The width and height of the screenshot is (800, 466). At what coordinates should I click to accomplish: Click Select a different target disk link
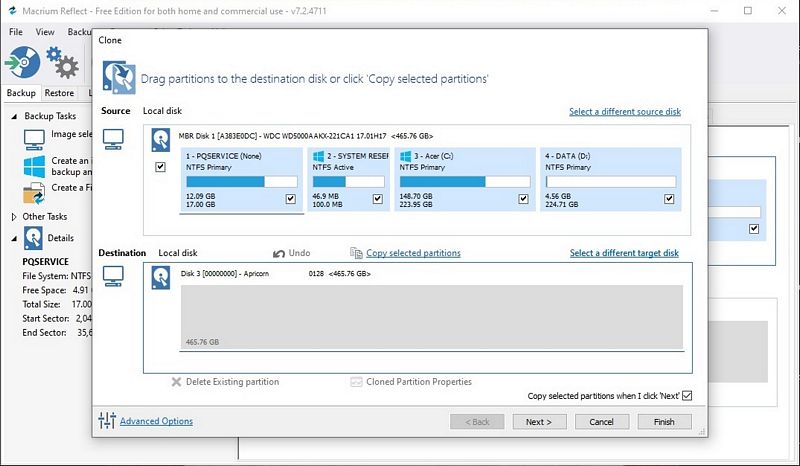coord(624,253)
